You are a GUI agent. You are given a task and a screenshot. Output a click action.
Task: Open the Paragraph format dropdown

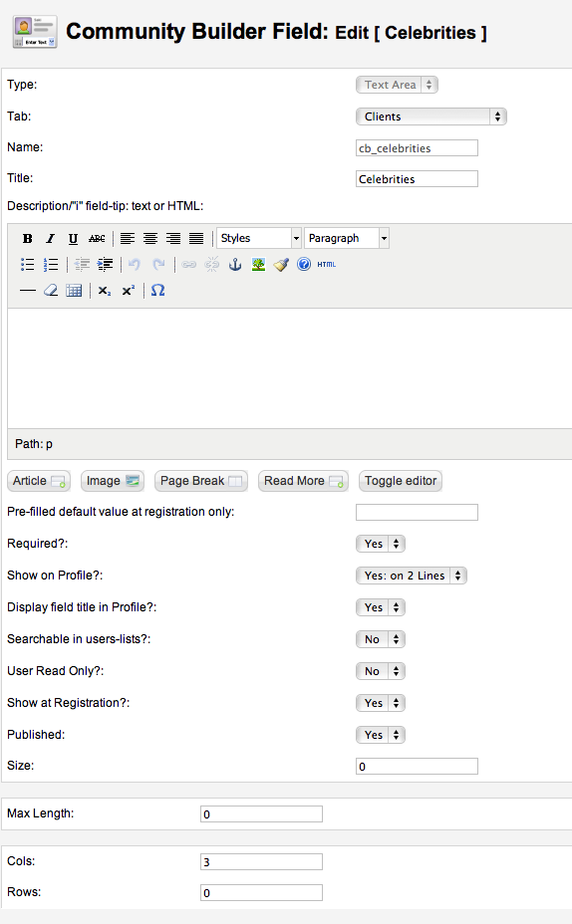[346, 238]
